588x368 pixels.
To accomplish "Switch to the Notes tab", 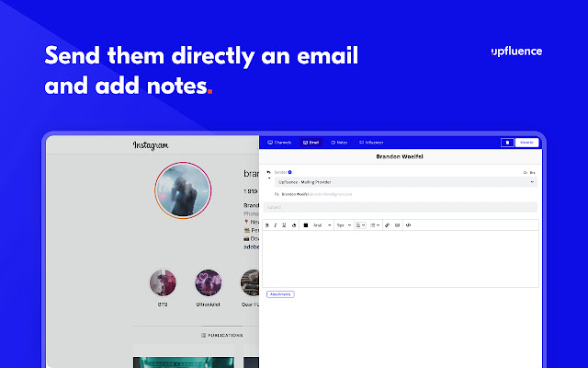I will (x=339, y=143).
